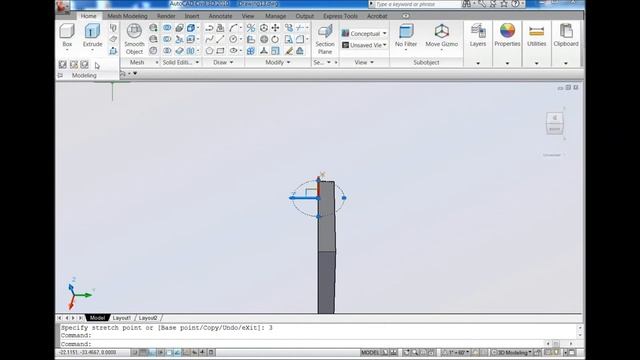Click the Smooth Object mesh tool

click(x=134, y=39)
